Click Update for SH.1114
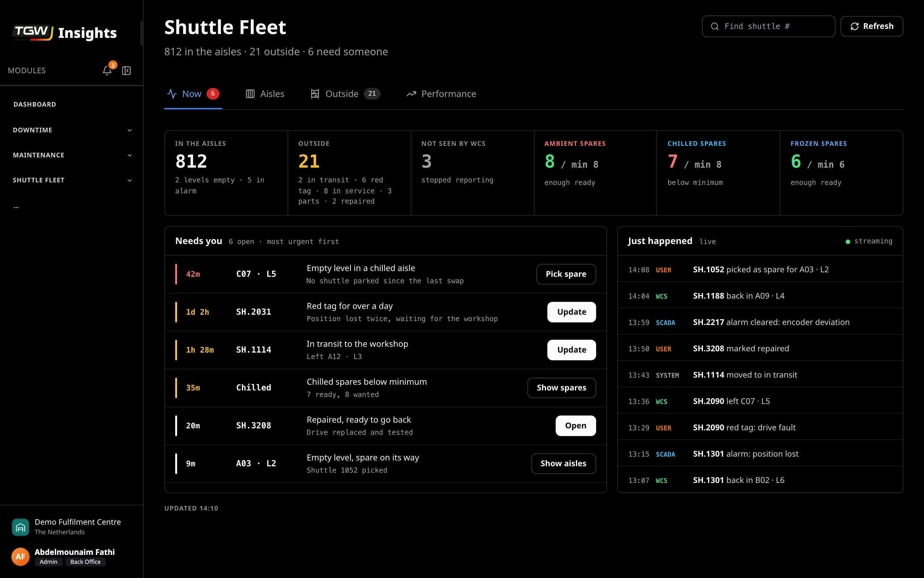 tap(572, 350)
